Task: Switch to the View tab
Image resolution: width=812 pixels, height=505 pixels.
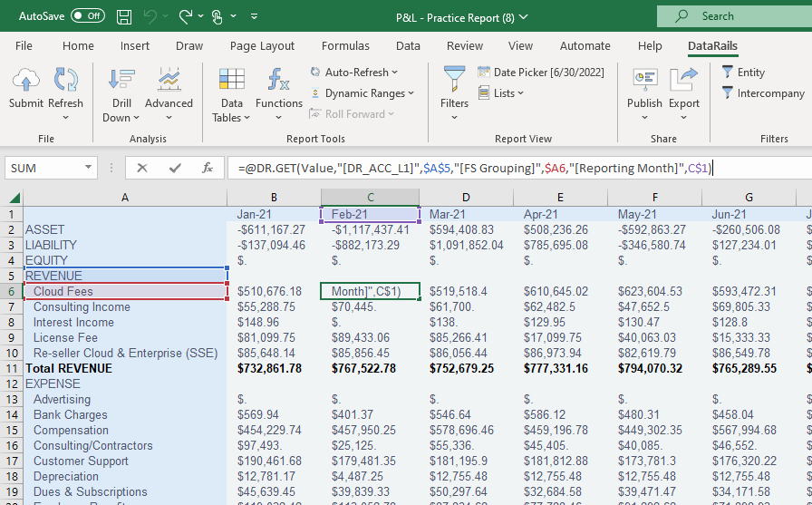Action: [520, 45]
